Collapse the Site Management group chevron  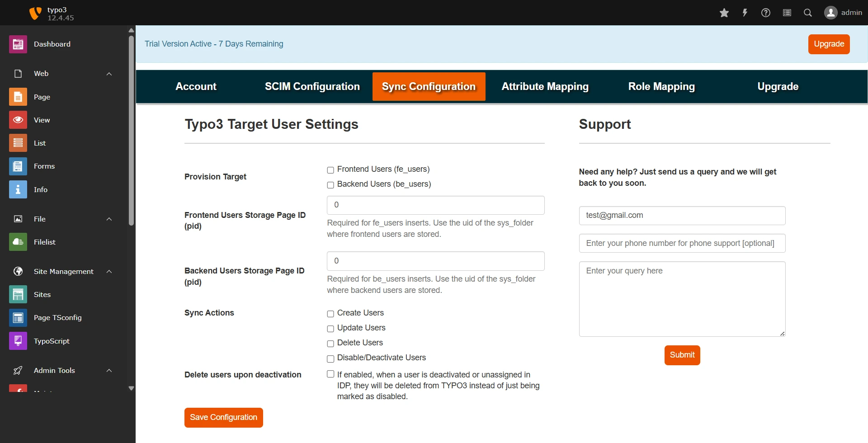109,271
